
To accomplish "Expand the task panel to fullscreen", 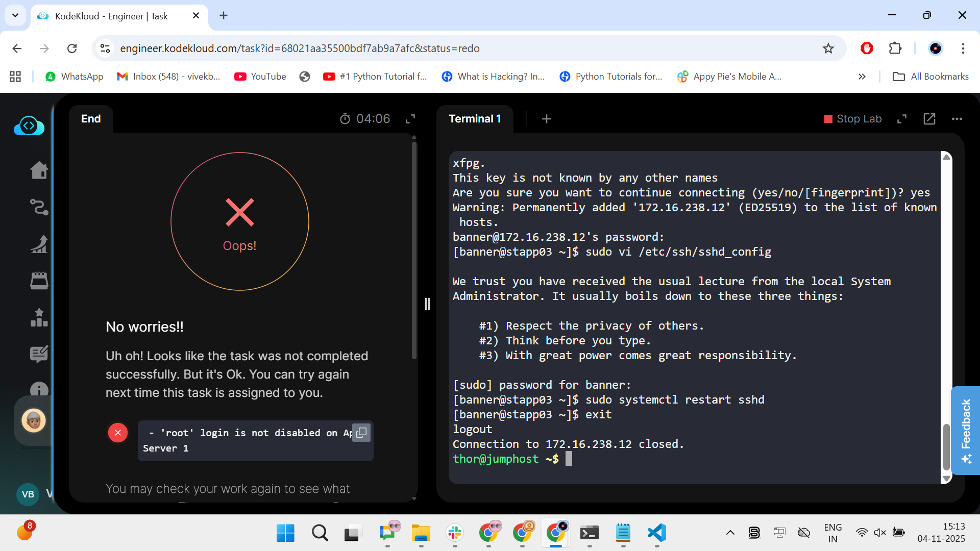I will point(410,119).
